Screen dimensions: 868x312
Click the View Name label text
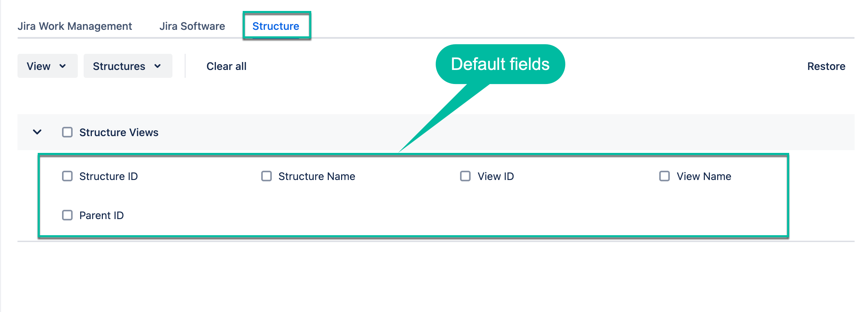pos(703,176)
